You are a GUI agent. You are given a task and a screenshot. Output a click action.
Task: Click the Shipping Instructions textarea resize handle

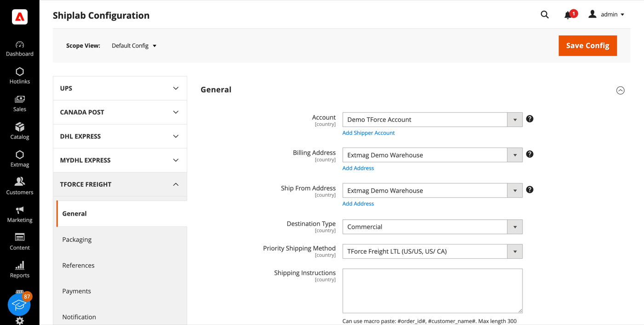pyautogui.click(x=520, y=311)
